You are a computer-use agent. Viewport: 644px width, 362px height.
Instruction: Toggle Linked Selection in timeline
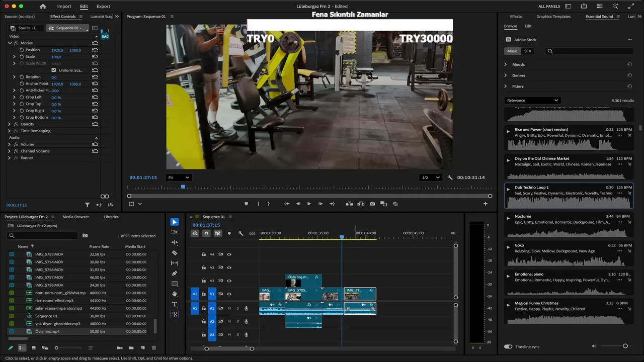pos(218,233)
